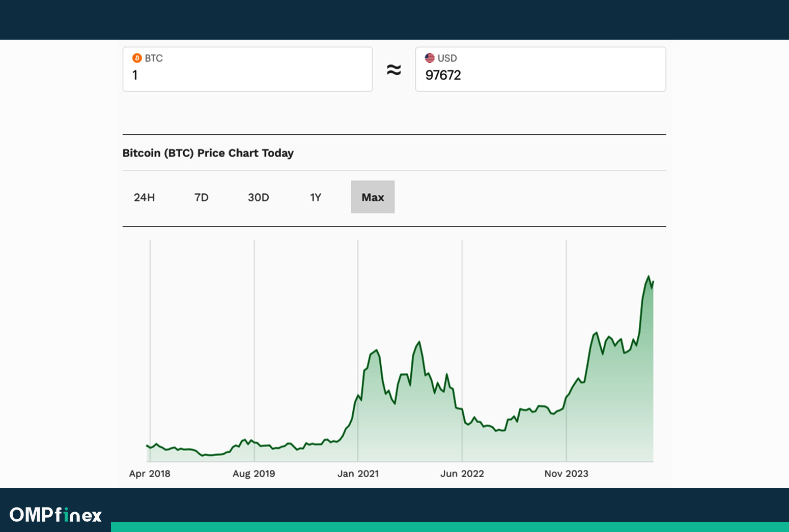Click the 97672 value text
This screenshot has width=789, height=532.
tap(443, 75)
